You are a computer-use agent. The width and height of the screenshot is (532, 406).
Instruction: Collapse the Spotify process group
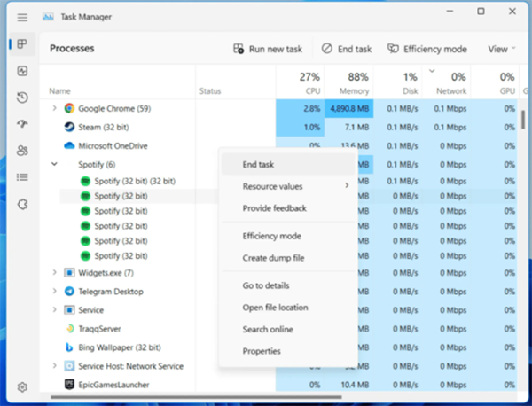(x=54, y=164)
